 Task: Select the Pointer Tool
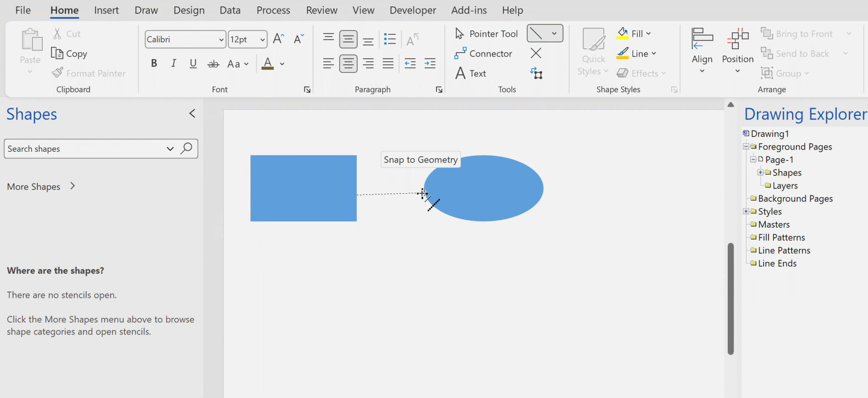[x=486, y=34]
